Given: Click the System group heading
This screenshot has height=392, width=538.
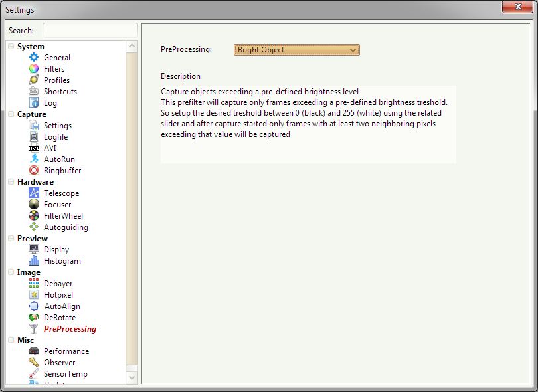Looking at the screenshot, I should tap(31, 47).
